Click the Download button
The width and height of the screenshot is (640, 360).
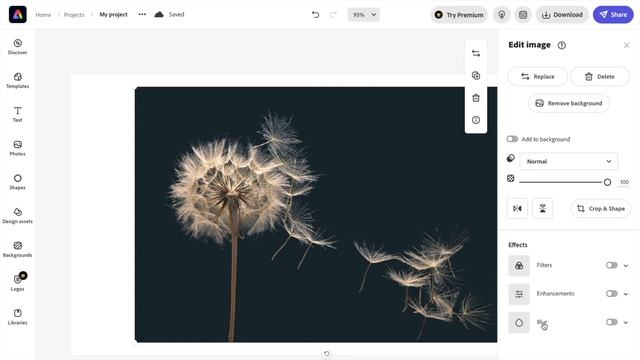click(562, 15)
